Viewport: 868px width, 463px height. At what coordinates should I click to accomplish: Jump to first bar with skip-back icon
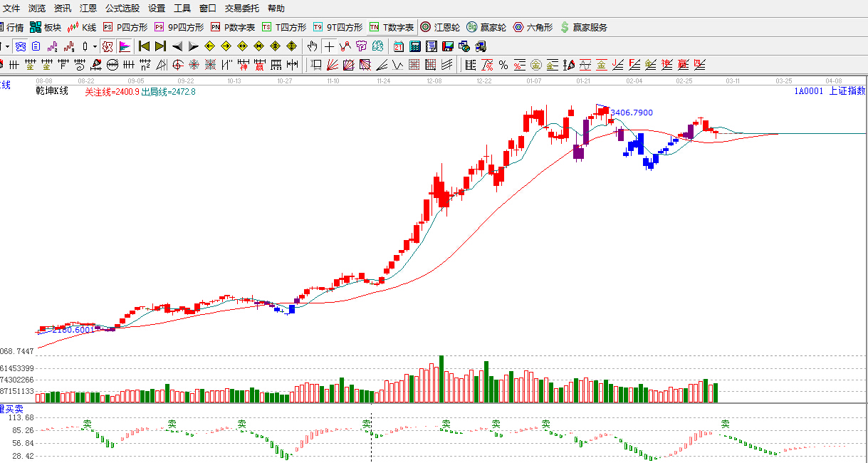[144, 46]
